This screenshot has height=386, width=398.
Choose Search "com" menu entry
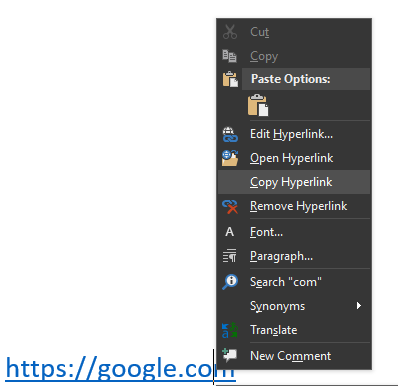pyautogui.click(x=294, y=282)
